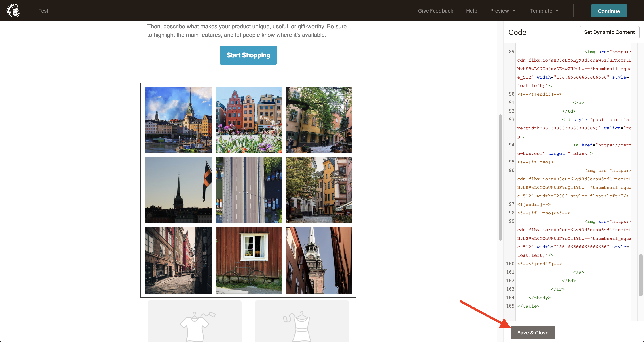This screenshot has height=342, width=644.
Task: Select the Stockholm harbor skyline photo
Action: click(178, 120)
